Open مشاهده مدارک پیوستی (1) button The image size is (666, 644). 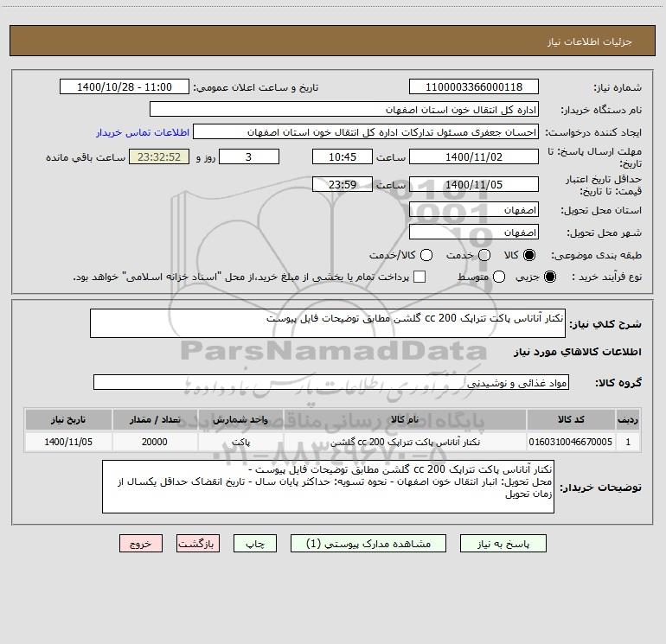pos(368,544)
